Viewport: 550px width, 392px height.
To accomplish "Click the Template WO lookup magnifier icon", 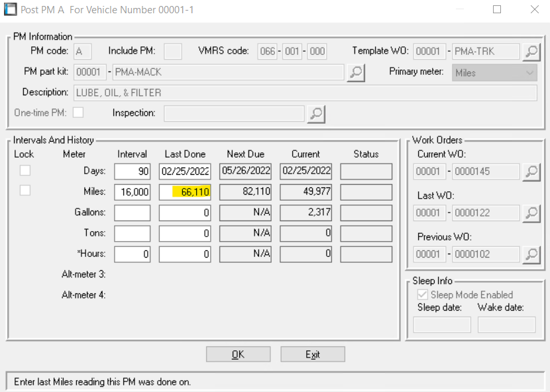I will tap(531, 52).
